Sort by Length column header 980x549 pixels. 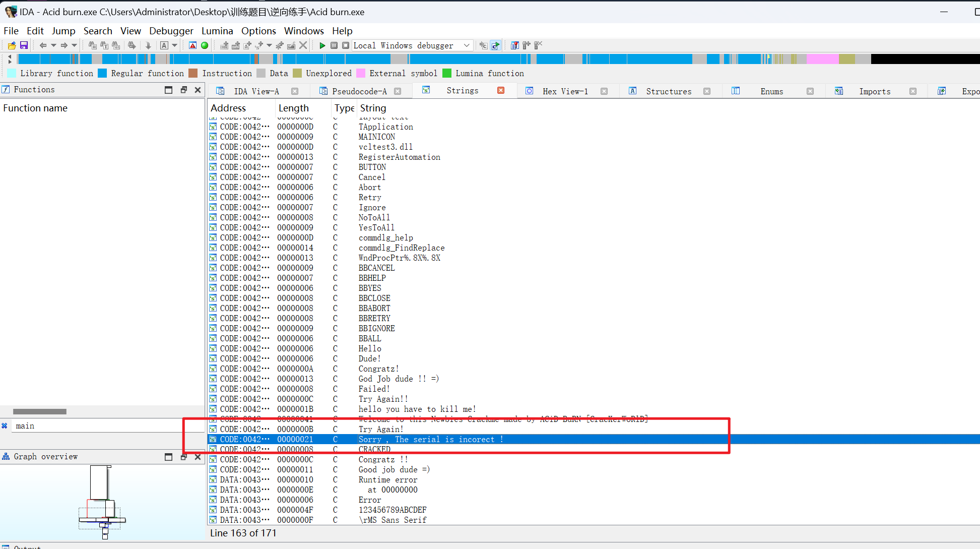click(x=294, y=108)
